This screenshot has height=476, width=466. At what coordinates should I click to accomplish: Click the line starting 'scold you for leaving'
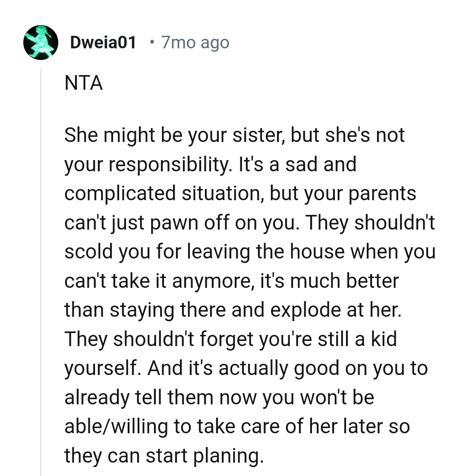[x=249, y=252]
